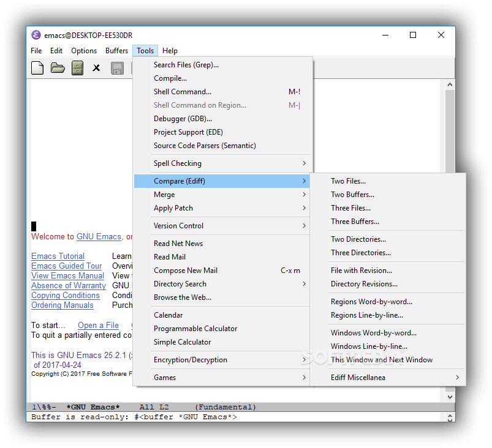The width and height of the screenshot is (492, 448).
Task: Expand the Ediff Miscellanea submenu
Action: pos(388,378)
